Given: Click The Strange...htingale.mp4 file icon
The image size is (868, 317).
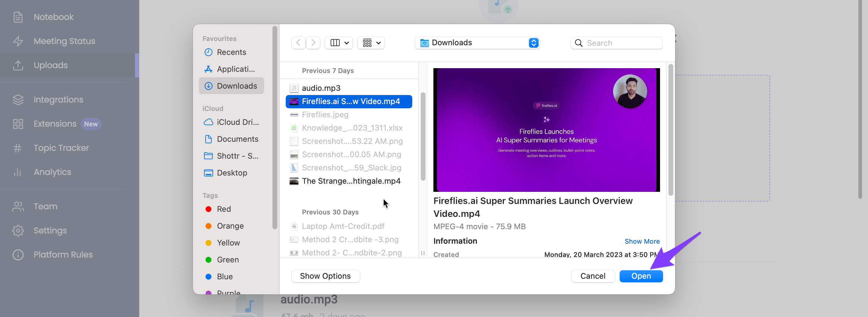Looking at the screenshot, I should (294, 181).
